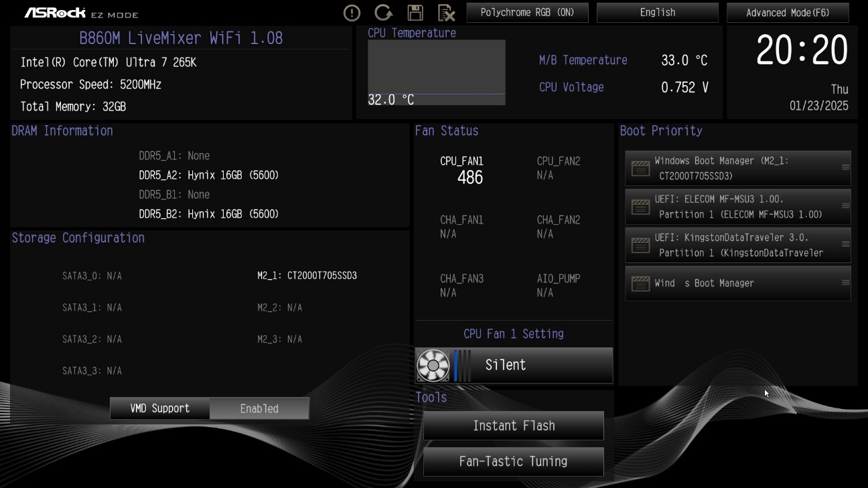The height and width of the screenshot is (488, 868).
Task: Launch the Instant Flash tool
Action: tap(514, 426)
